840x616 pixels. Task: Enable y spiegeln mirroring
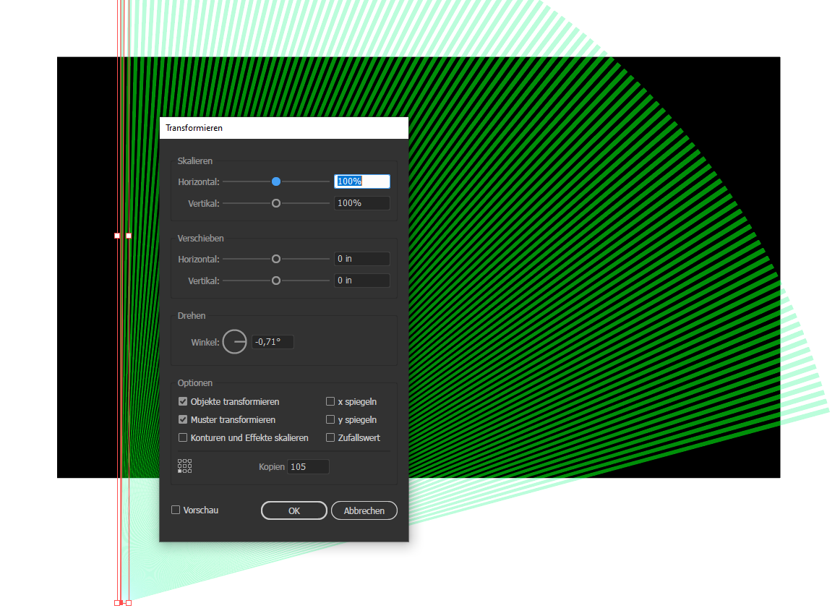(330, 419)
